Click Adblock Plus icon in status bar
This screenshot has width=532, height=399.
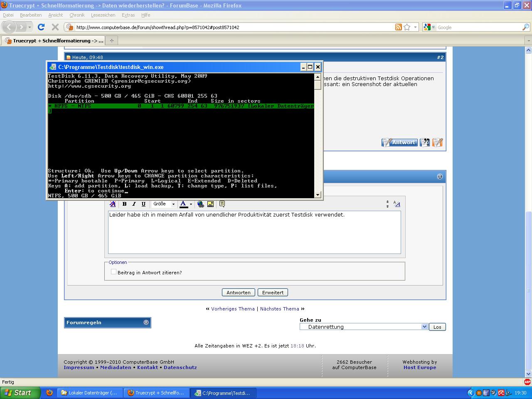click(x=527, y=382)
